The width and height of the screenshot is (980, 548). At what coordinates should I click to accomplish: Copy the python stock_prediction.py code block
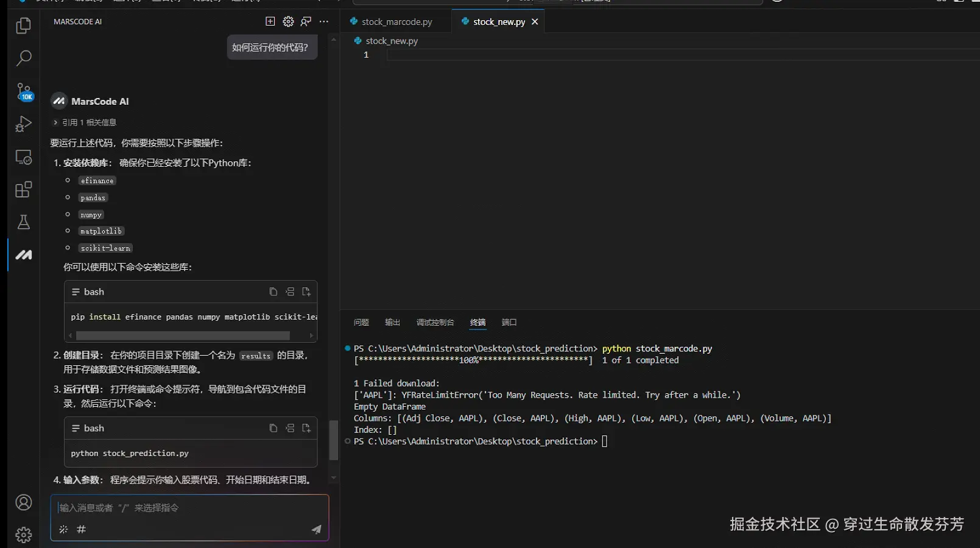[x=273, y=428]
